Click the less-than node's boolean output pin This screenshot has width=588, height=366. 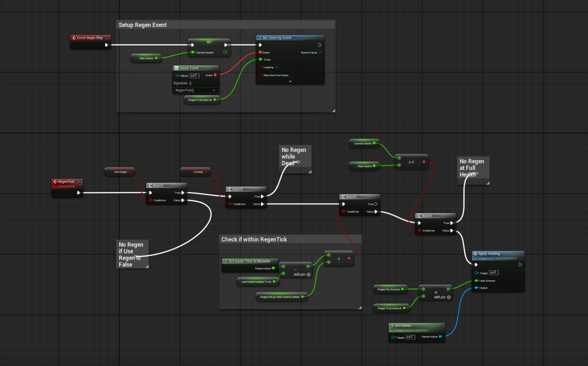(x=348, y=259)
